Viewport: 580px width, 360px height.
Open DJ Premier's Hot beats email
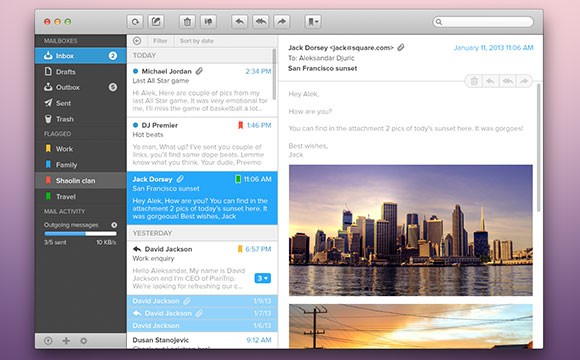[x=202, y=144]
